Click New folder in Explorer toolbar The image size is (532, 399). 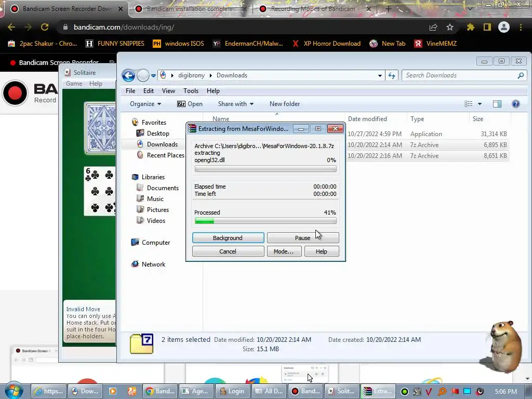(x=285, y=104)
